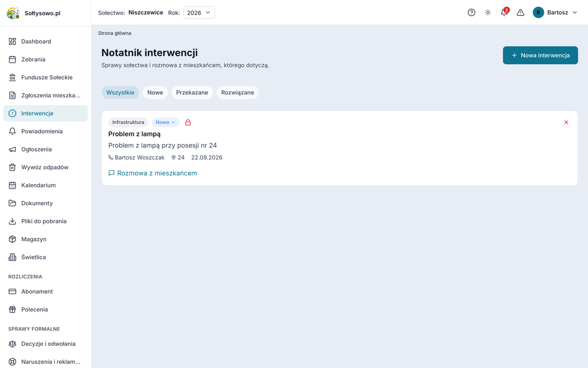
Task: Click the Naruszenia i reklamacje lifebuoy icon
Action: (x=12, y=362)
